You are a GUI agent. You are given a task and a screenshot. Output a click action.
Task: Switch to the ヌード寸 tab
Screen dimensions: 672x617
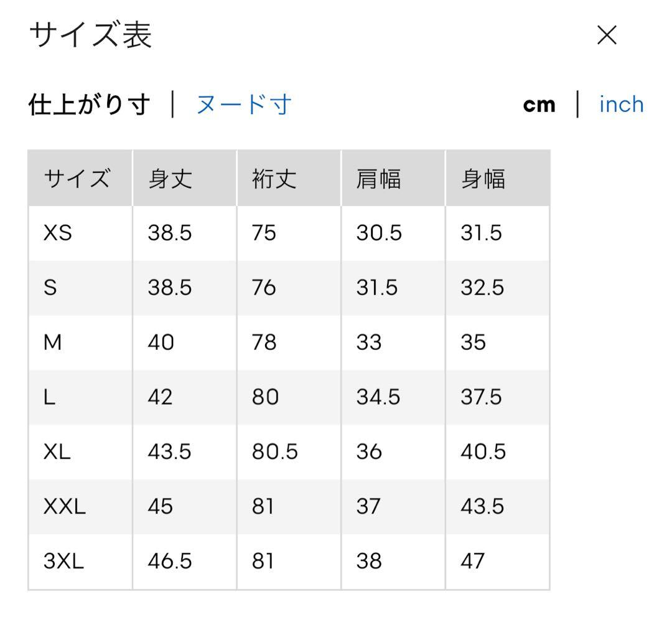(244, 104)
